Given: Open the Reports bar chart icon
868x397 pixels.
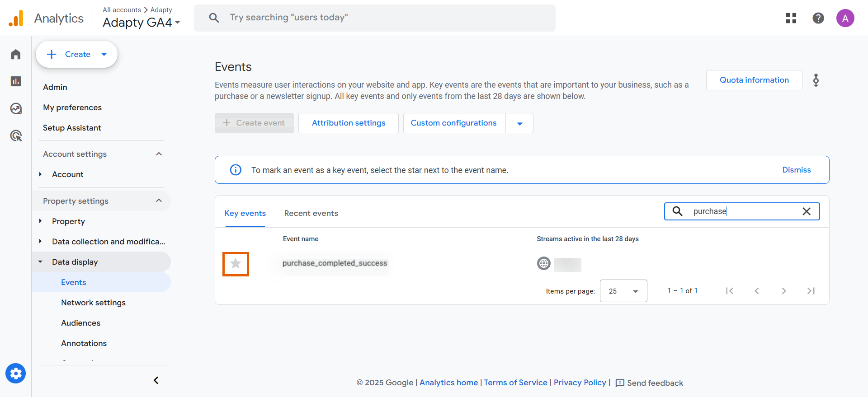Looking at the screenshot, I should (16, 81).
